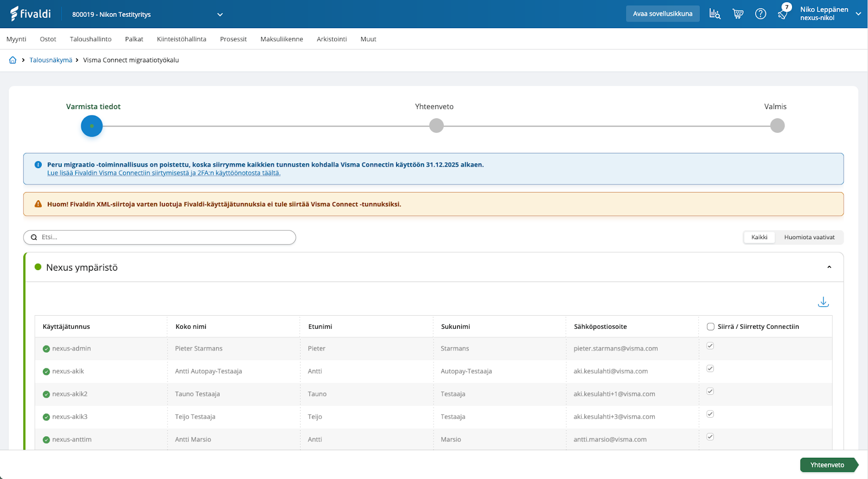868x479 pixels.
Task: Click the search magnifier icon in Etsi field
Action: point(34,237)
